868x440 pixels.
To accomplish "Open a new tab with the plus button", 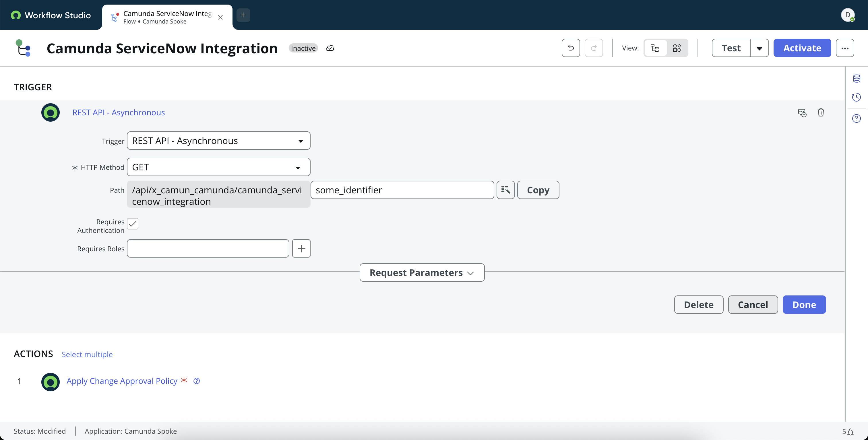I will coord(243,15).
